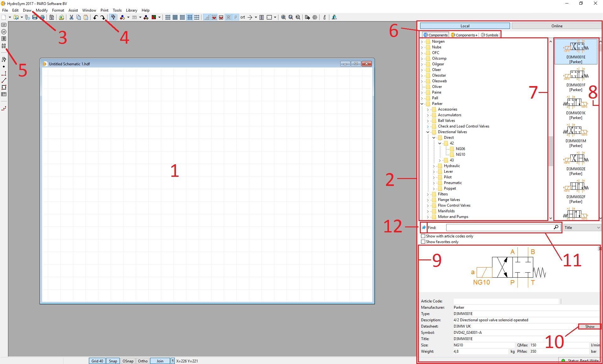Image resolution: width=603 pixels, height=364 pixels.
Task: Expand the Filters folder under Parker
Action: click(x=428, y=194)
